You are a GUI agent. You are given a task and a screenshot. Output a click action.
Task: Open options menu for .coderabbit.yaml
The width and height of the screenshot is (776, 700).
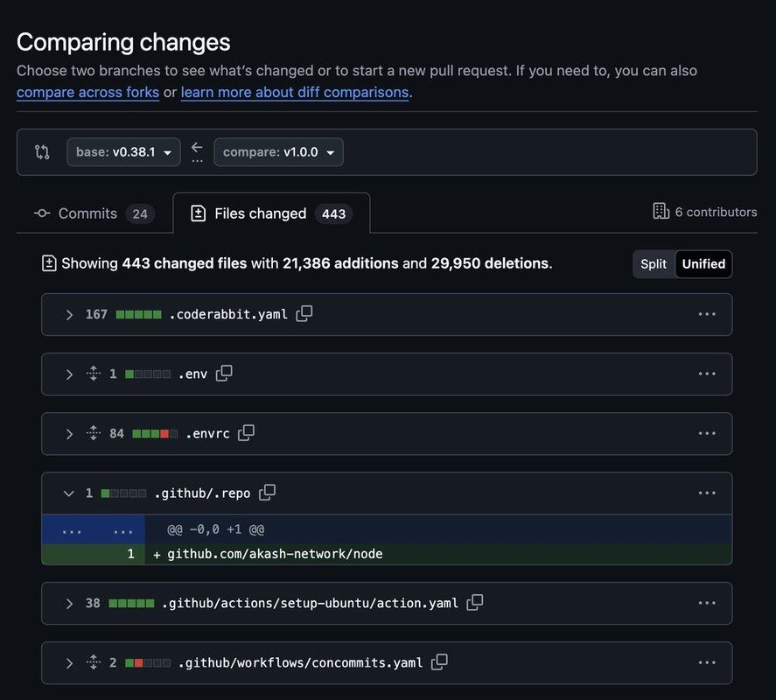707,314
